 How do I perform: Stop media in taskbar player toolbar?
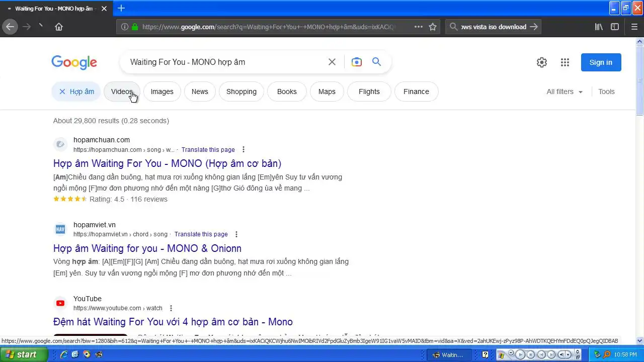(531, 354)
